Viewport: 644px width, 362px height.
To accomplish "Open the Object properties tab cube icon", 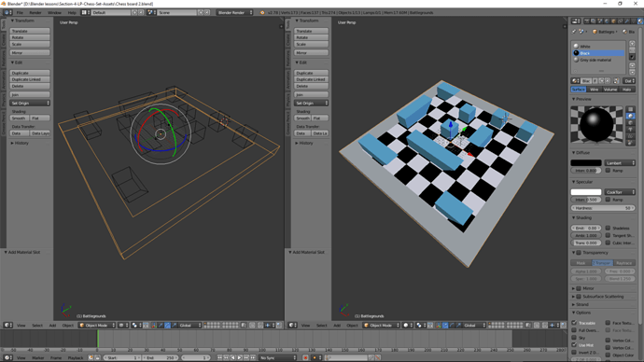I will click(613, 21).
